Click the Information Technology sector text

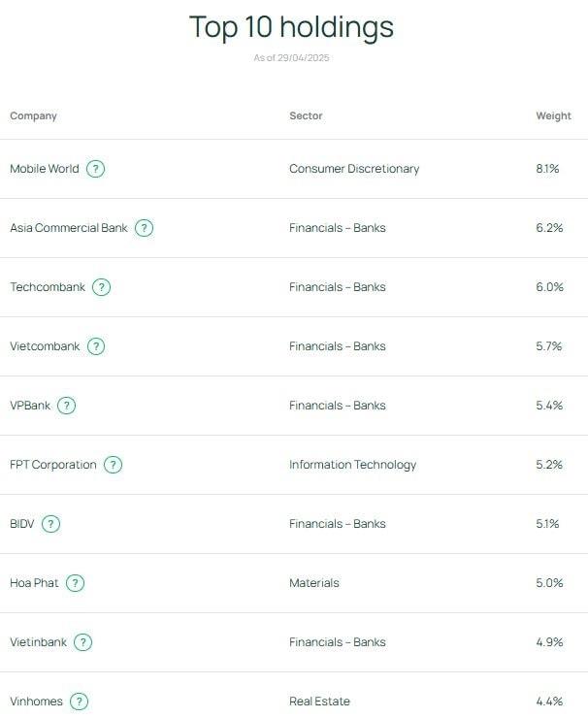(x=352, y=465)
